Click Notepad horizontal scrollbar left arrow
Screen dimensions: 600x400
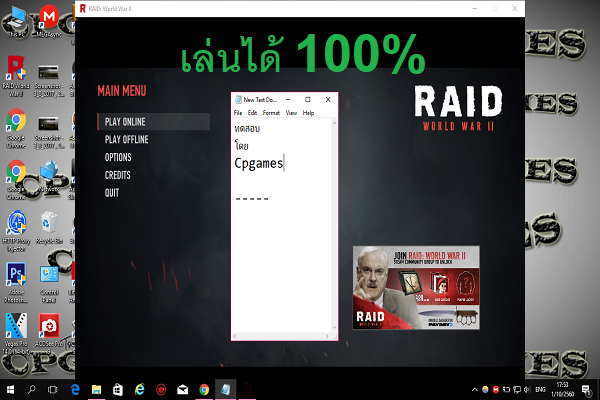(x=235, y=336)
